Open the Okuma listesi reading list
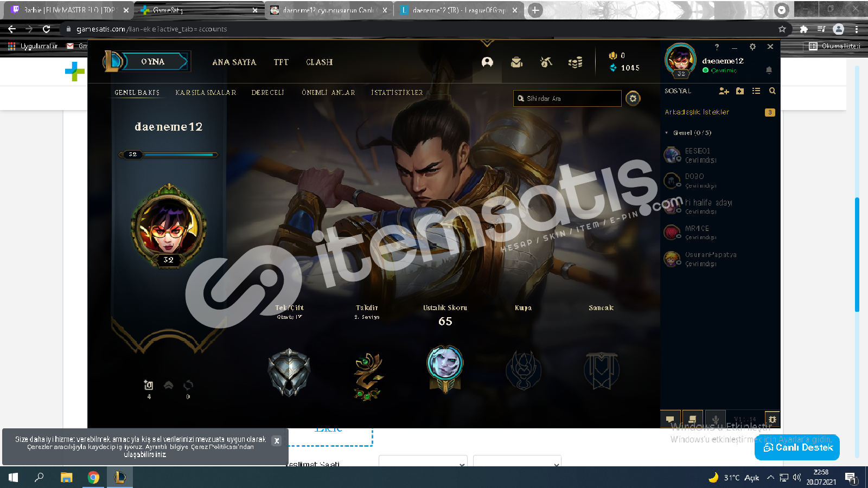 tap(834, 46)
